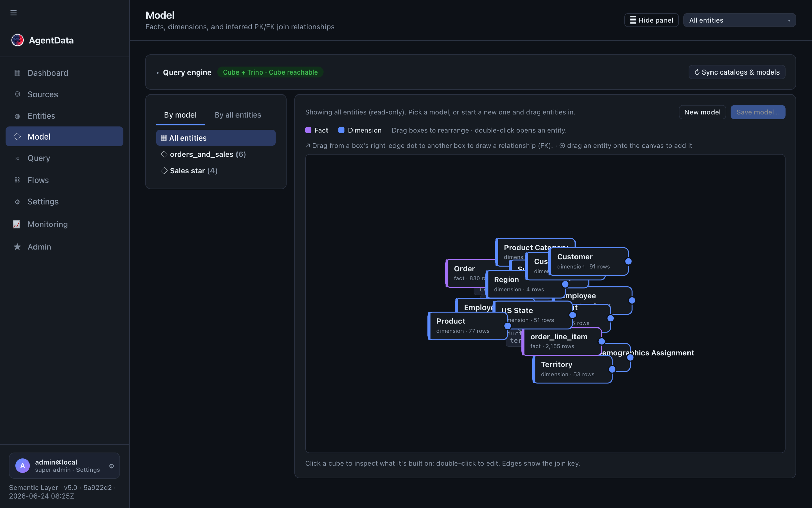The image size is (812, 508).
Task: Toggle the hamburger sidebar menu
Action: 14,13
